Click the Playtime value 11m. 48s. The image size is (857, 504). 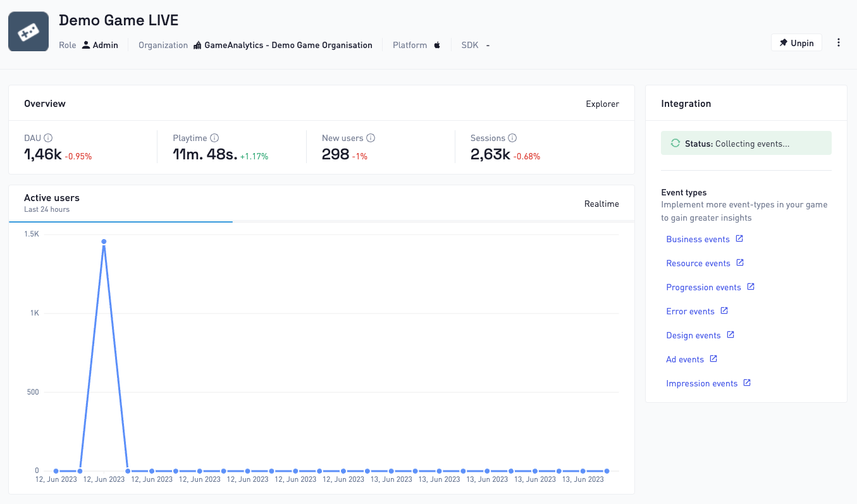pos(205,154)
